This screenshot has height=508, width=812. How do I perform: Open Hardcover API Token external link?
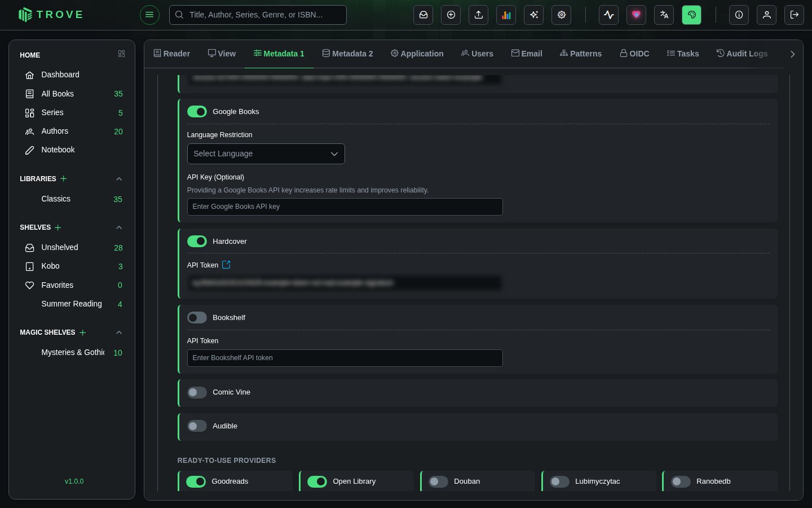coord(226,265)
